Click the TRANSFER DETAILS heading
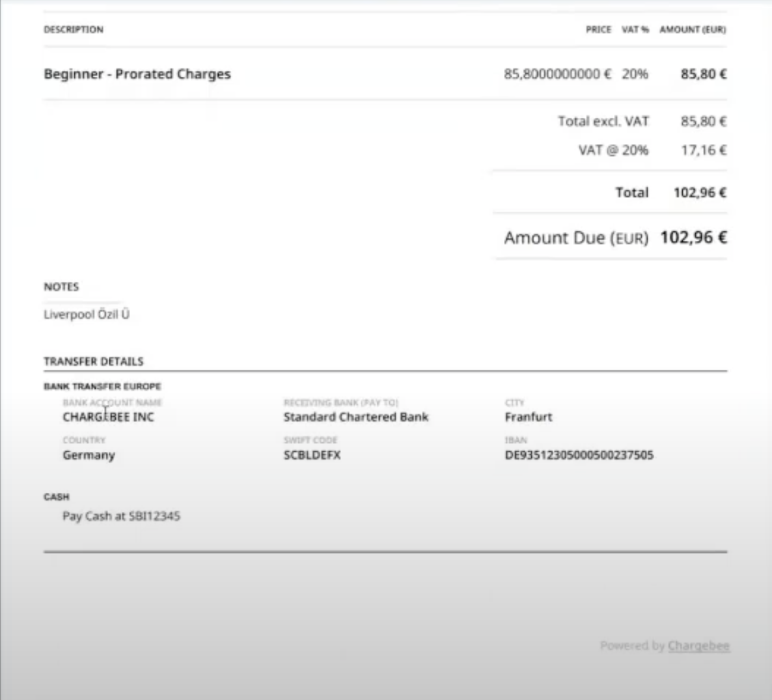Screen dimensions: 772x700 pos(94,361)
